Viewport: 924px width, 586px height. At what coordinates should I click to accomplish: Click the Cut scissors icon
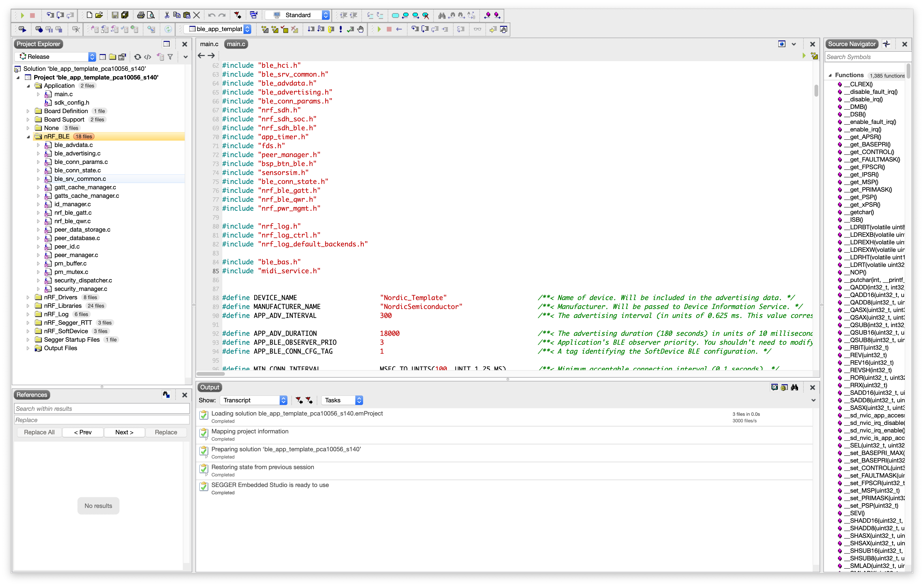point(167,15)
